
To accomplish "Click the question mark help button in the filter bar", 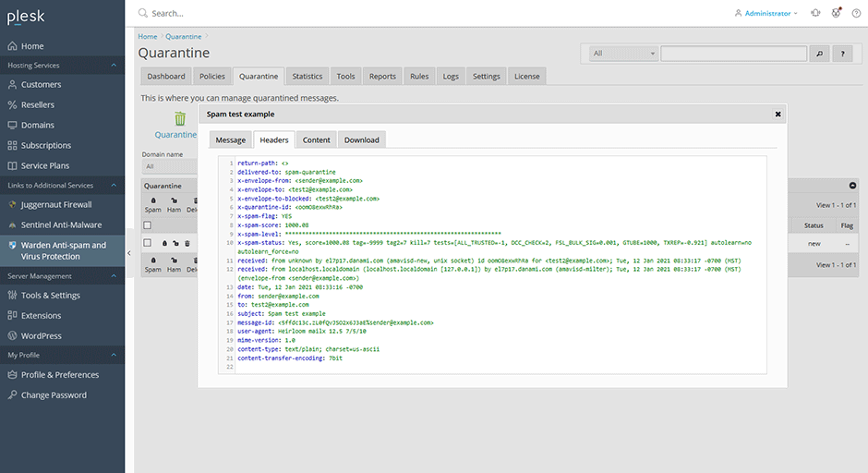I will pyautogui.click(x=842, y=54).
